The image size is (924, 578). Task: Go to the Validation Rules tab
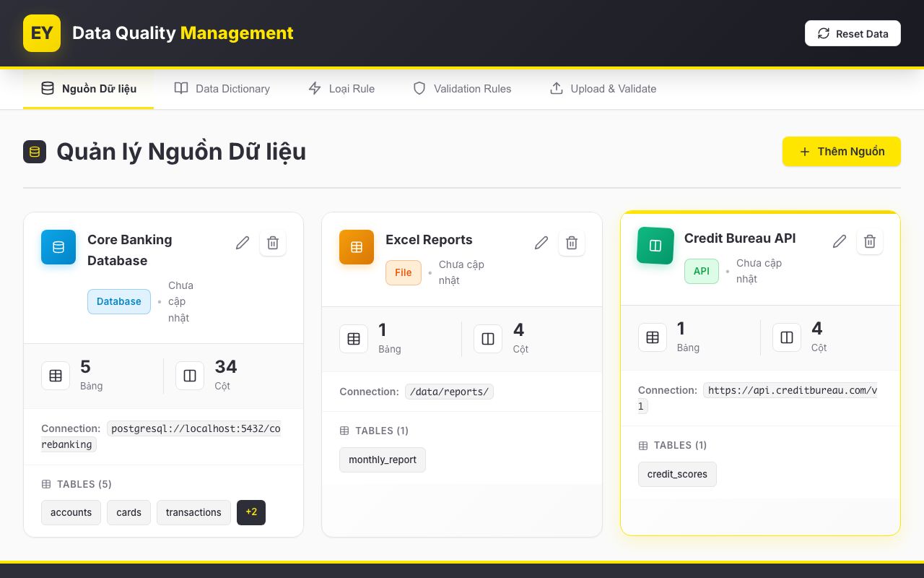coord(462,89)
